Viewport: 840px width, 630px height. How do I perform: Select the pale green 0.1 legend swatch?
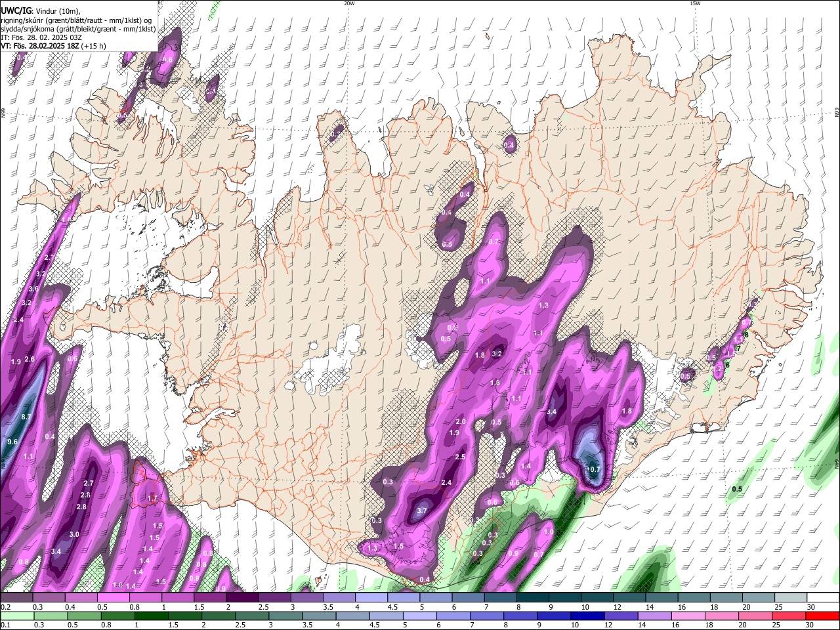(16, 616)
